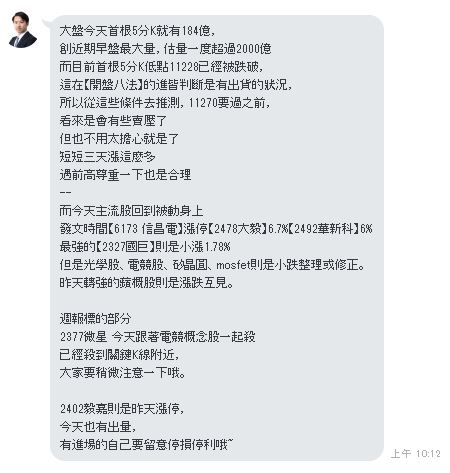Click the mosfet word in message
Image resolution: width=450 pixels, height=473 pixels.
tap(233, 265)
